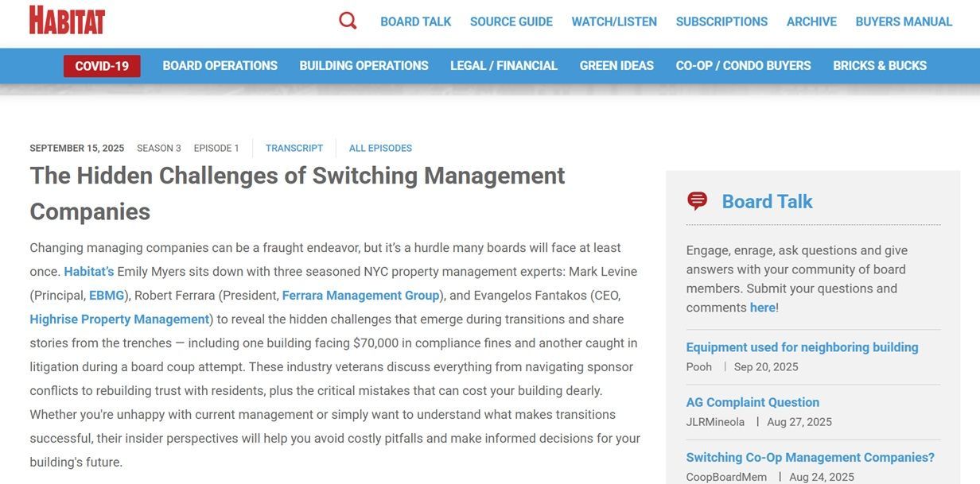The image size is (980, 484).
Task: Click the Habitat logo
Action: (x=68, y=21)
